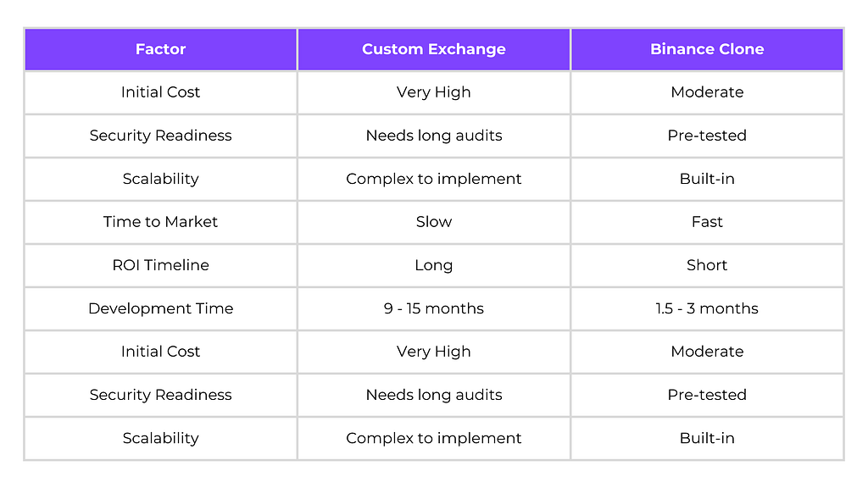Select the Development Time cell
Screen dimensions: 868x488
click(160, 308)
